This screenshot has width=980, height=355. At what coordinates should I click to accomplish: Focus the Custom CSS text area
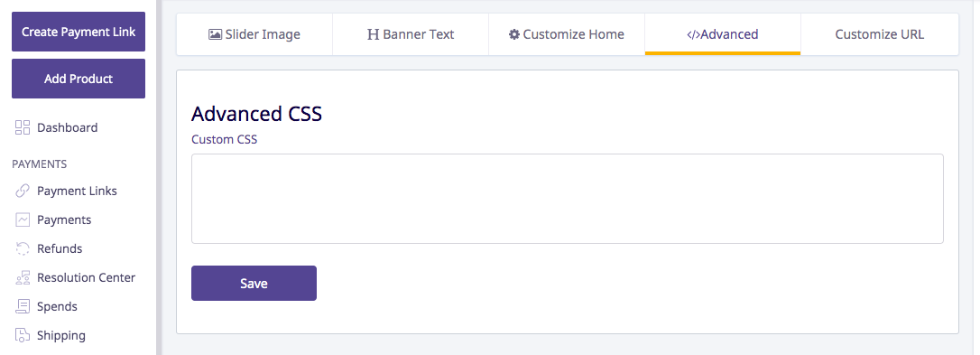click(567, 199)
